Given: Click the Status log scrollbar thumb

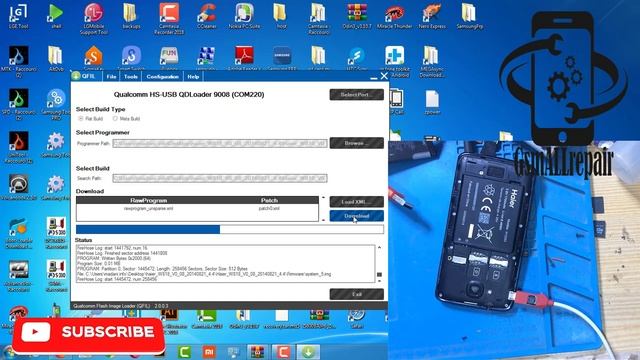Looking at the screenshot, I should tap(379, 275).
